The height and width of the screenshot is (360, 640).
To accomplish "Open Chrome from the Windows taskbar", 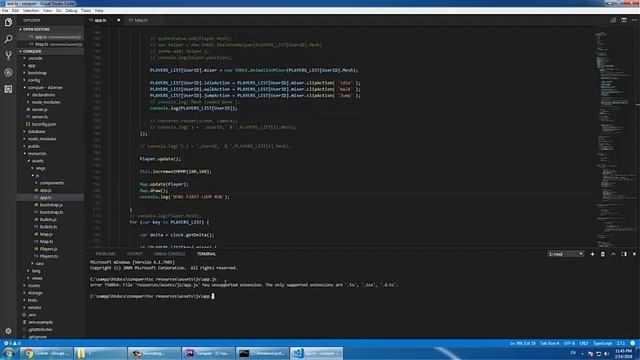I will click(46, 353).
